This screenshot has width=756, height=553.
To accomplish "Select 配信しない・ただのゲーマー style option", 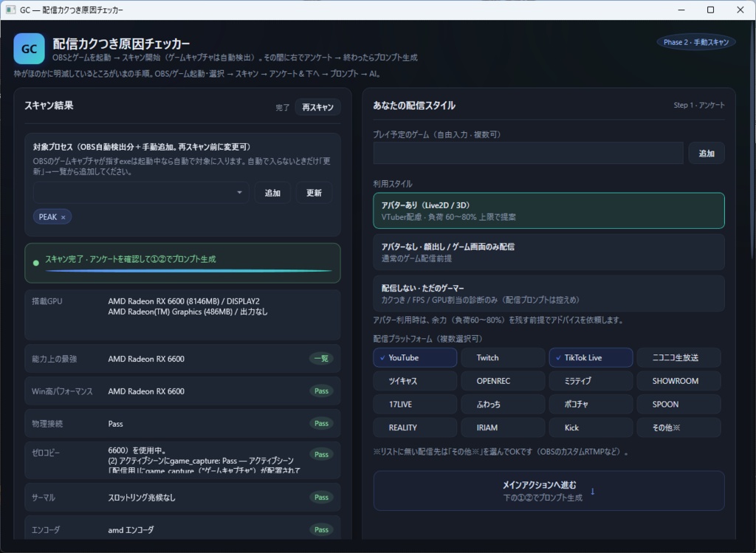I will (x=549, y=294).
